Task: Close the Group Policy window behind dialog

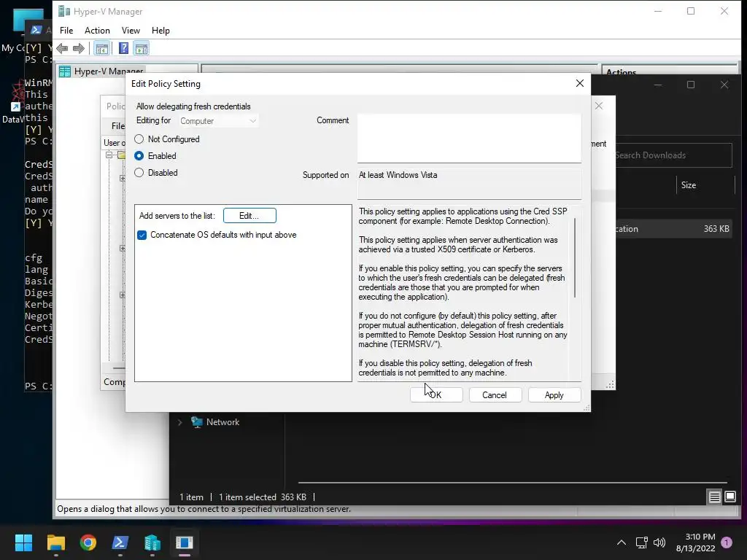Action: (x=599, y=106)
